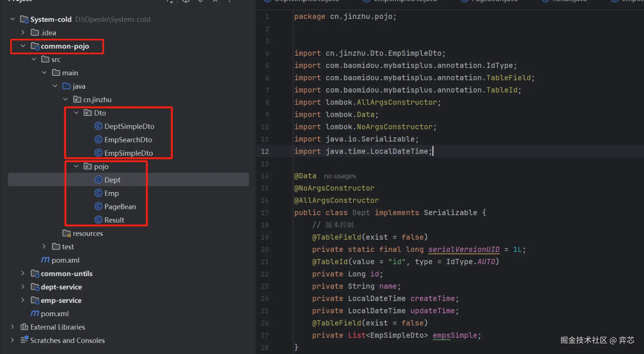Open the Emp class file
The image size is (644, 354).
pyautogui.click(x=111, y=193)
